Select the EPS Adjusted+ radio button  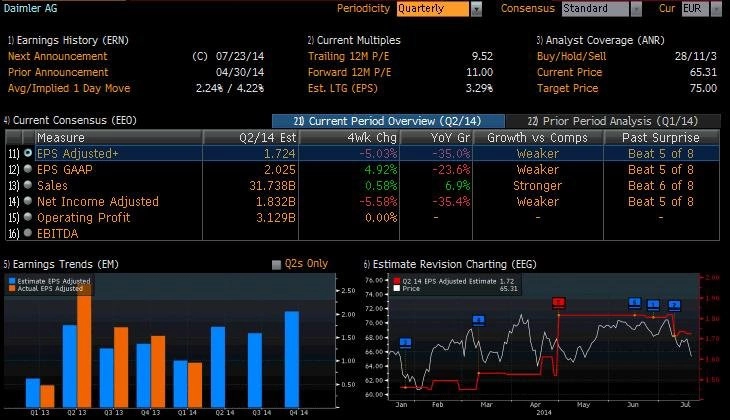(28, 153)
